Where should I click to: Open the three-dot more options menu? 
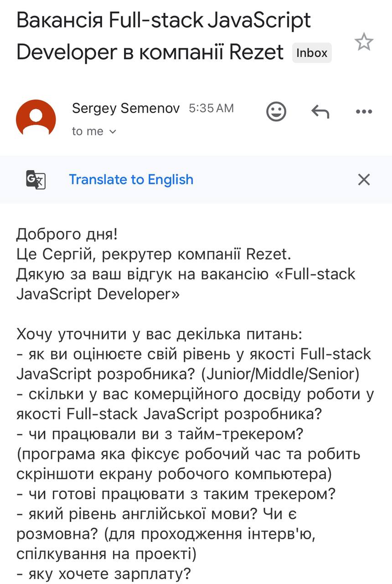[x=364, y=112]
